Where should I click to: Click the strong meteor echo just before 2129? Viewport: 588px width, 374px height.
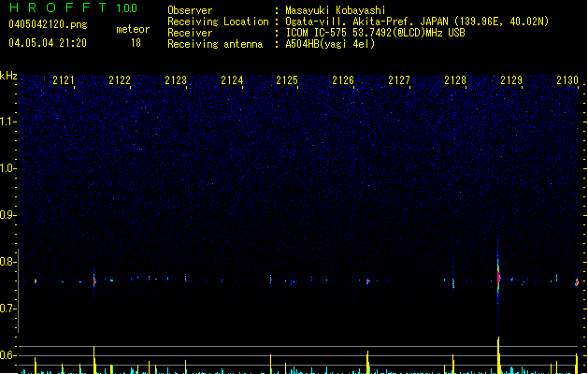(x=498, y=278)
